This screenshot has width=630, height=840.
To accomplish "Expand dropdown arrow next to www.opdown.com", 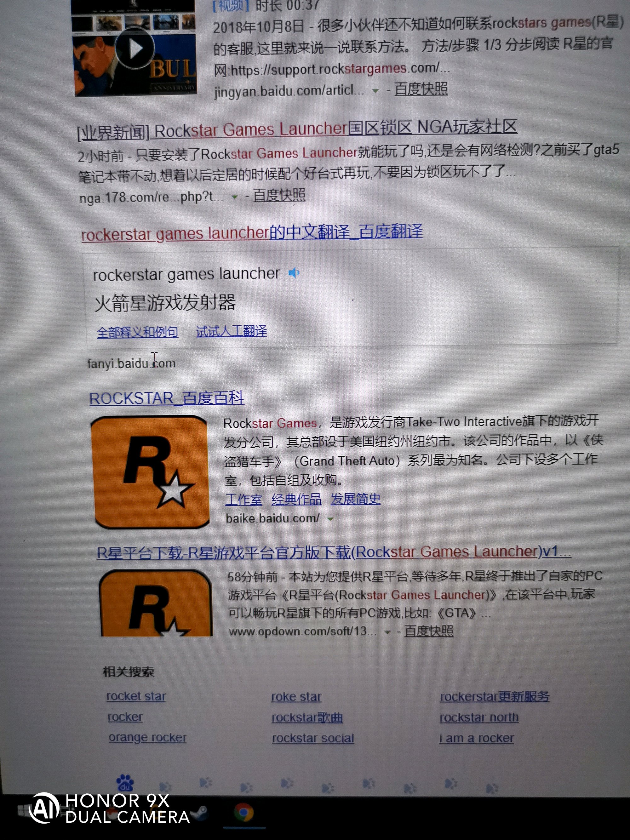I will [387, 632].
